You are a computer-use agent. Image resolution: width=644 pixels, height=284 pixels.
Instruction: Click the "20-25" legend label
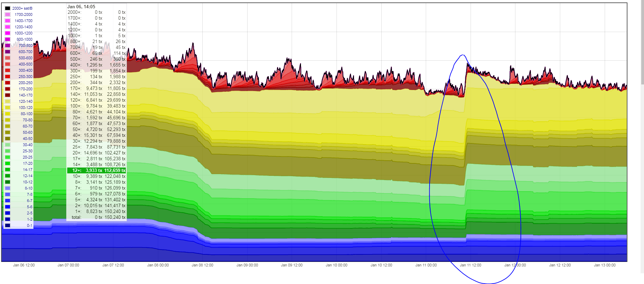pyautogui.click(x=28, y=157)
